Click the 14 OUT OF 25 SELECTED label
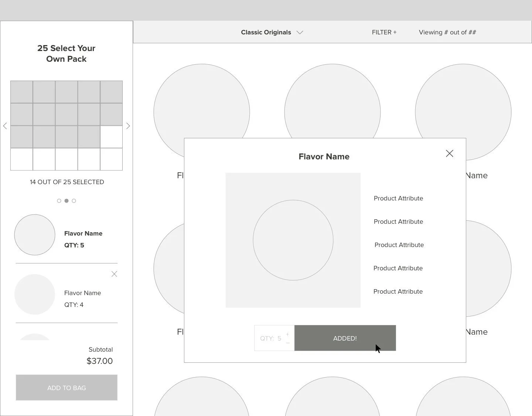Screen dimensions: 532x416 pyautogui.click(x=67, y=182)
